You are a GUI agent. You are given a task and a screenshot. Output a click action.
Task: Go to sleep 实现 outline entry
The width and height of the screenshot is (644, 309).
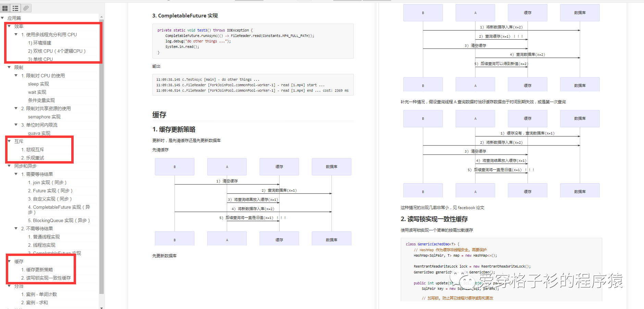pyautogui.click(x=38, y=84)
